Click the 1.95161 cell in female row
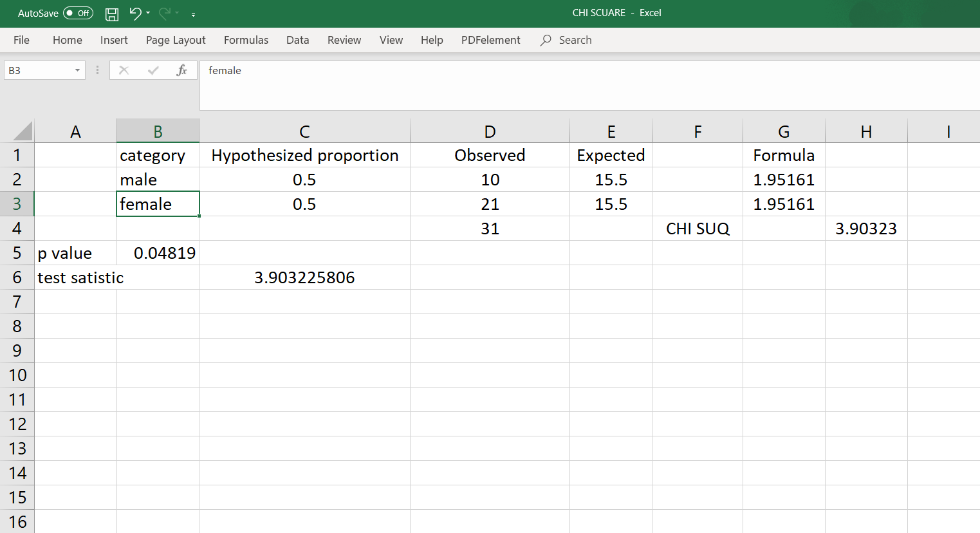The image size is (980, 533). pos(784,204)
